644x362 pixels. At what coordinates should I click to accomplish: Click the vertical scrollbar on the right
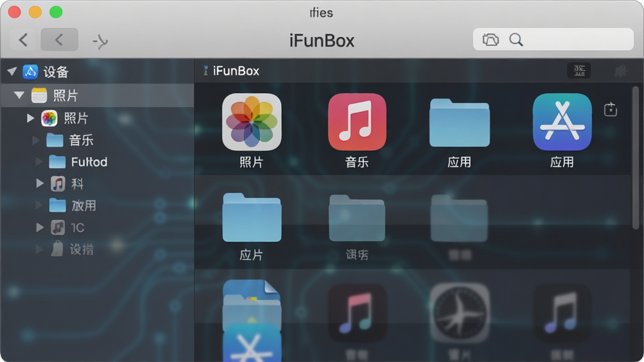click(x=635, y=158)
